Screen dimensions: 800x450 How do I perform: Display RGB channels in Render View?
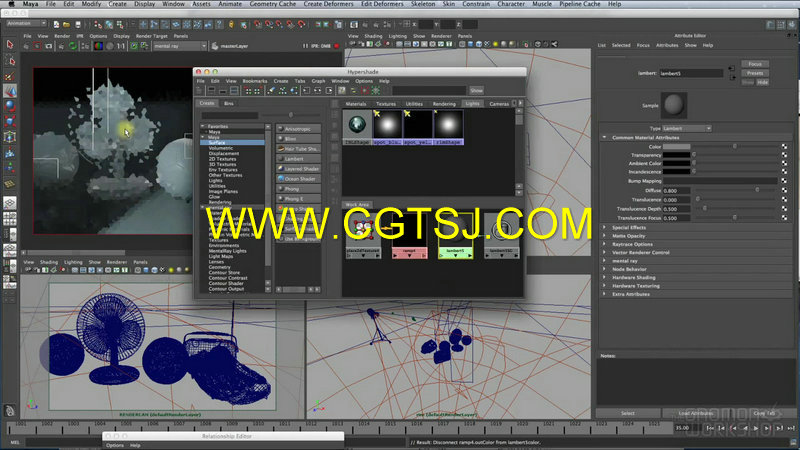pos(98,46)
